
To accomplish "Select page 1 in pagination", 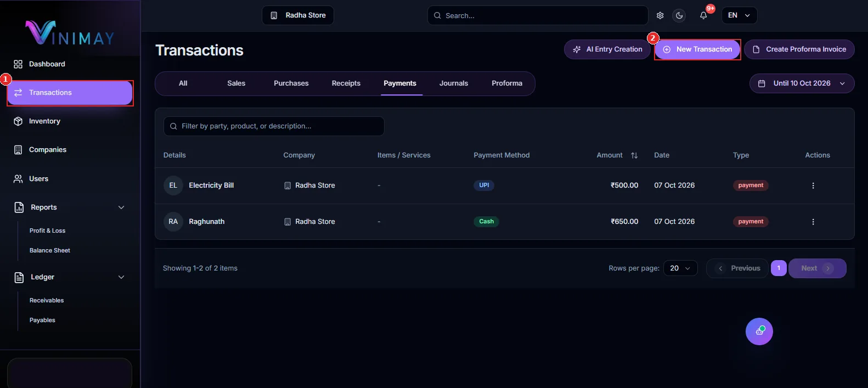I will point(779,268).
